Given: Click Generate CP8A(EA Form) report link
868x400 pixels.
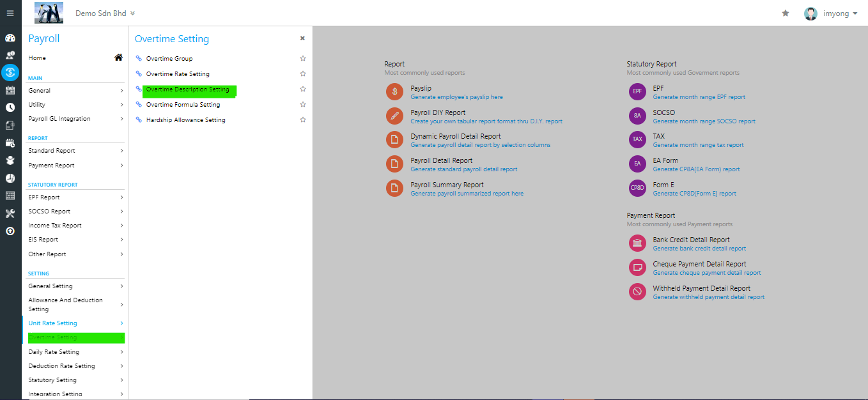Looking at the screenshot, I should [696, 169].
